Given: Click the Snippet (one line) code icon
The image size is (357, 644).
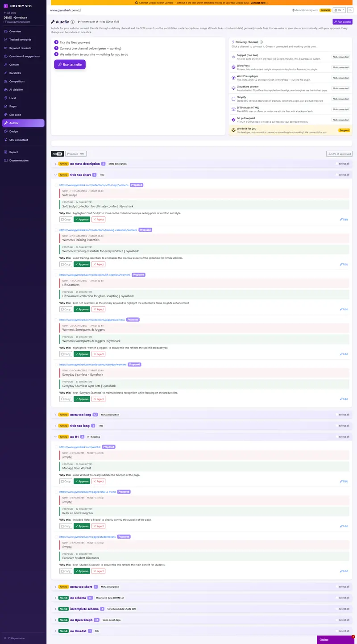Looking at the screenshot, I should [233, 57].
